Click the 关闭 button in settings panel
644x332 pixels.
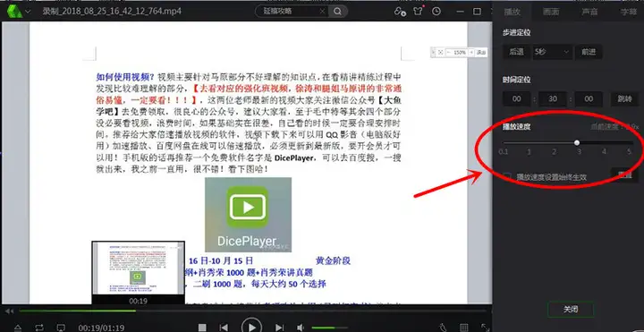click(x=571, y=310)
